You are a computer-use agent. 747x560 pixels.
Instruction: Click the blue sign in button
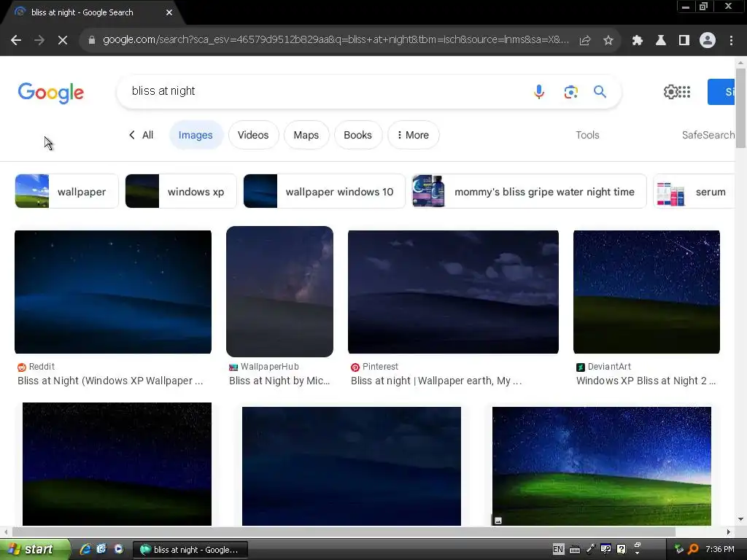click(x=721, y=92)
